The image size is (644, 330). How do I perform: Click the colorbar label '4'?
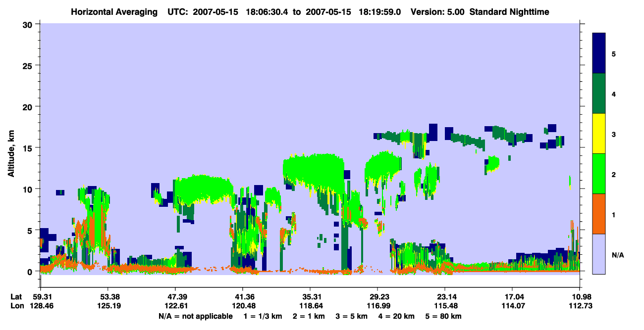[x=614, y=94]
